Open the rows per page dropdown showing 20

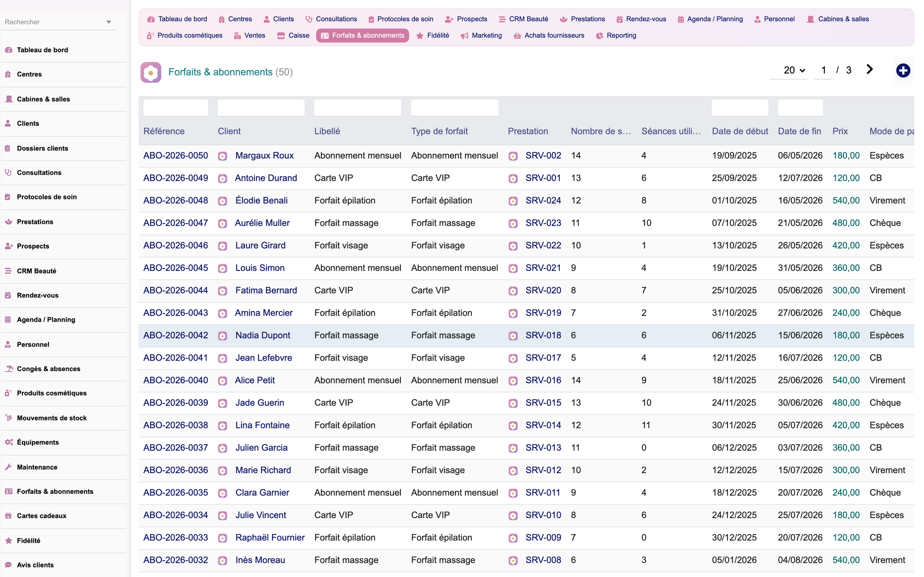[788, 70]
